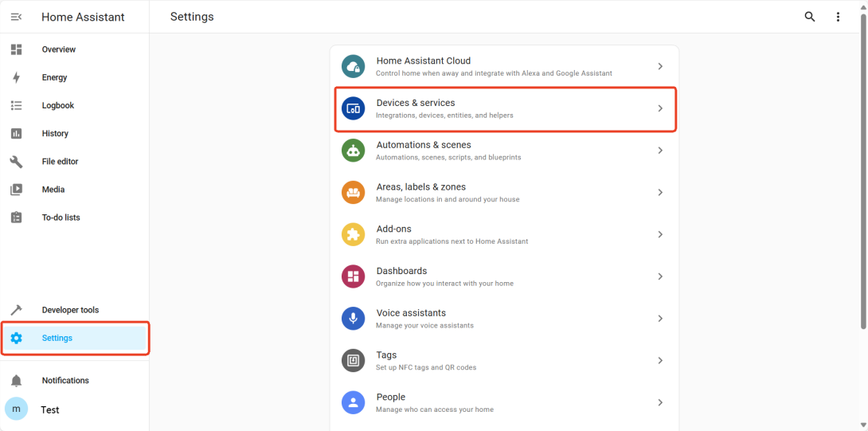Click the Settings page title
868x431 pixels.
click(192, 17)
